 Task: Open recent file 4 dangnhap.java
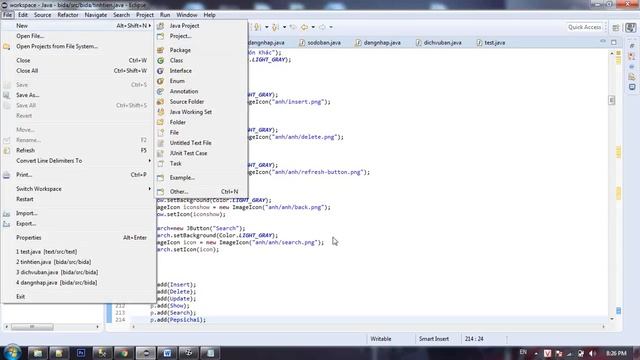57,282
